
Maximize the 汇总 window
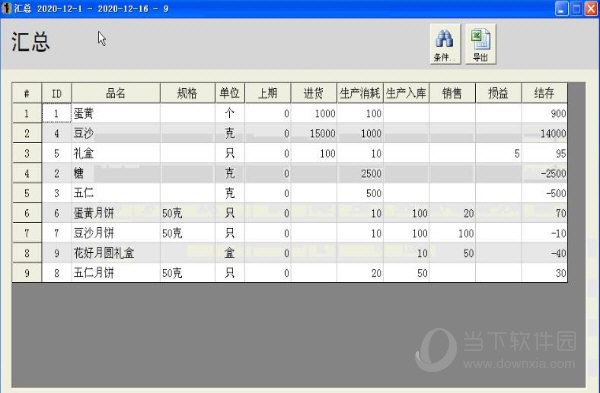[x=576, y=9]
